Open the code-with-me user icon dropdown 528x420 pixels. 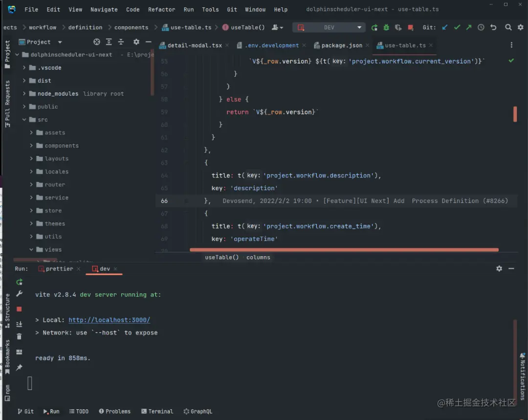[277, 27]
